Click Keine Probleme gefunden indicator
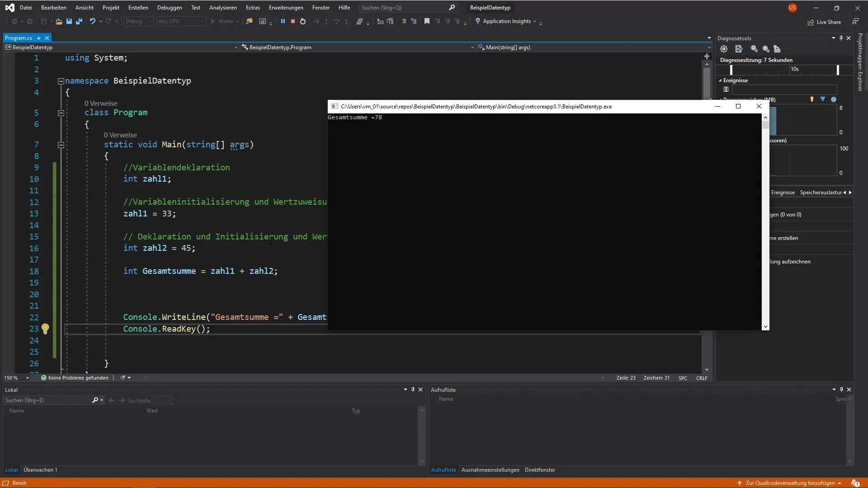The image size is (868, 488). [75, 378]
